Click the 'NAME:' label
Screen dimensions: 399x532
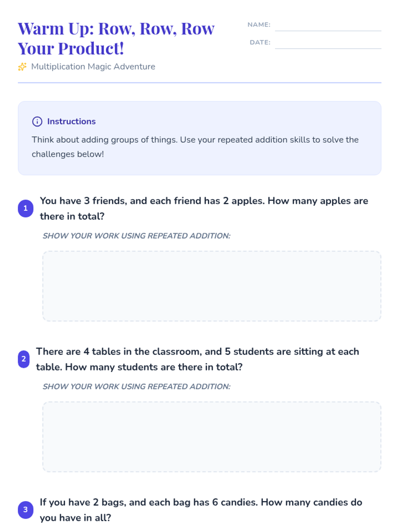click(x=259, y=25)
